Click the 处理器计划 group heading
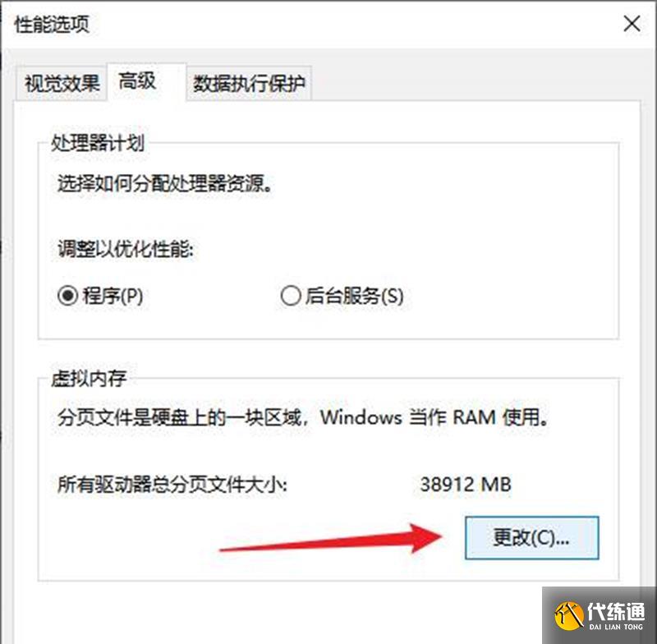Viewport: 657px width, 644px height. 98,143
